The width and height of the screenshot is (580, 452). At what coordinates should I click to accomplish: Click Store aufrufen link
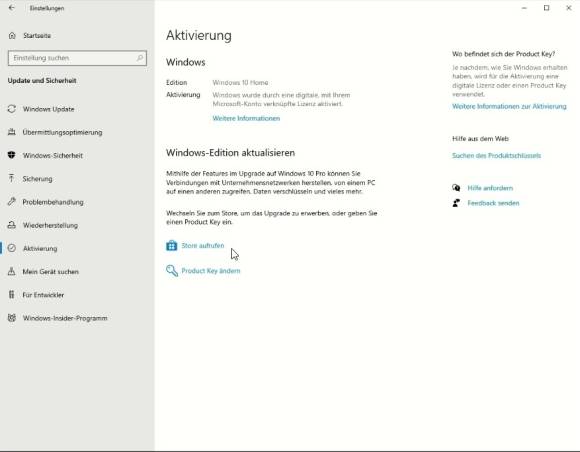pos(203,246)
